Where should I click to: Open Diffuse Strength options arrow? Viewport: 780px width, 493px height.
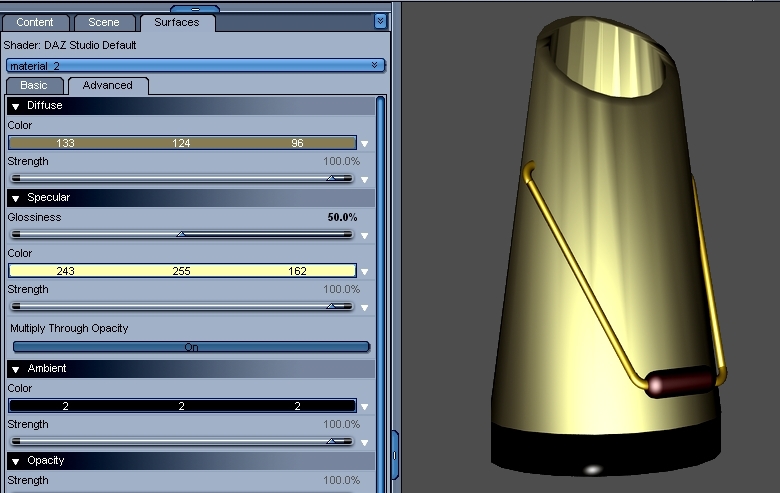point(365,180)
